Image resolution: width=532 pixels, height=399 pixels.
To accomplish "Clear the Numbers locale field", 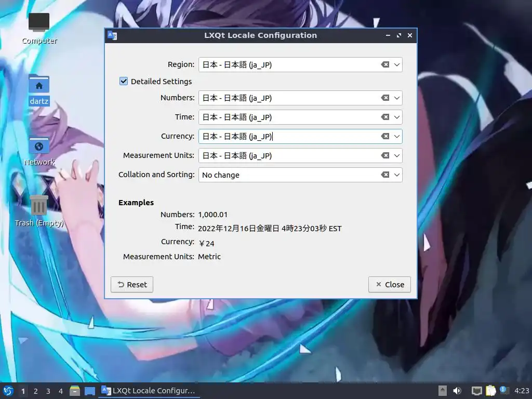I will click(x=385, y=98).
